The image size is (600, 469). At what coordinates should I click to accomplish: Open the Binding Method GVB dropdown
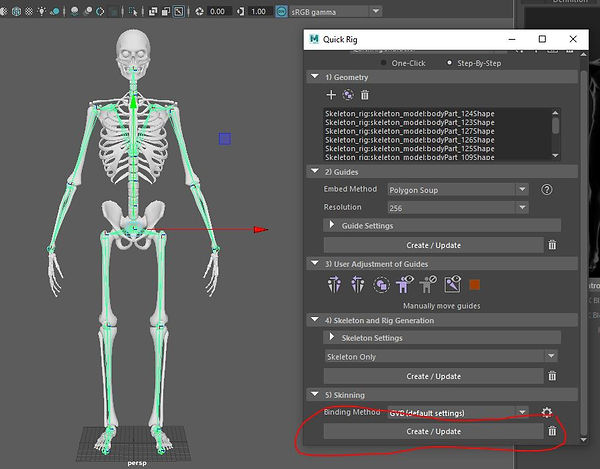point(458,413)
